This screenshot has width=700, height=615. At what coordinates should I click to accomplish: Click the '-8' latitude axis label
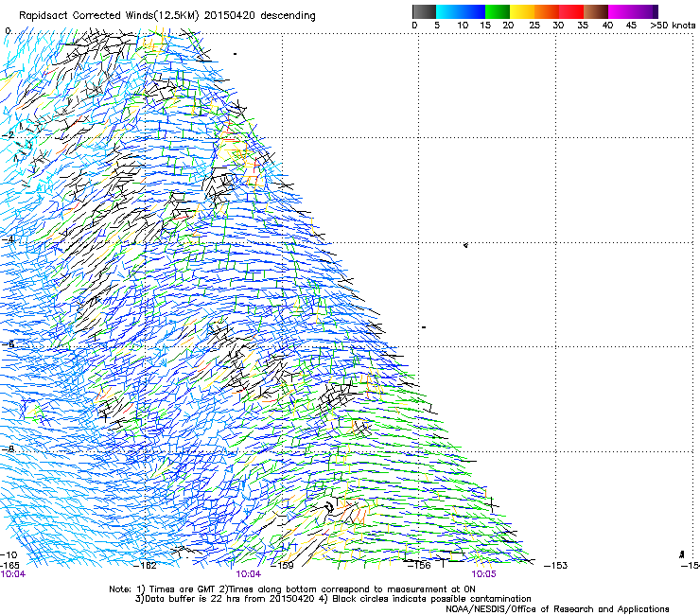(8, 449)
